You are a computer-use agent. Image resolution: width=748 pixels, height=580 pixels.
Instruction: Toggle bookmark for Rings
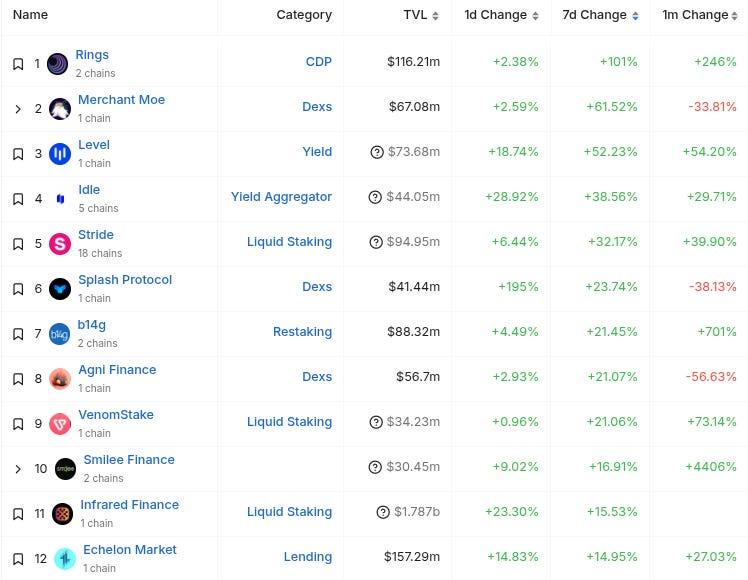tap(18, 64)
